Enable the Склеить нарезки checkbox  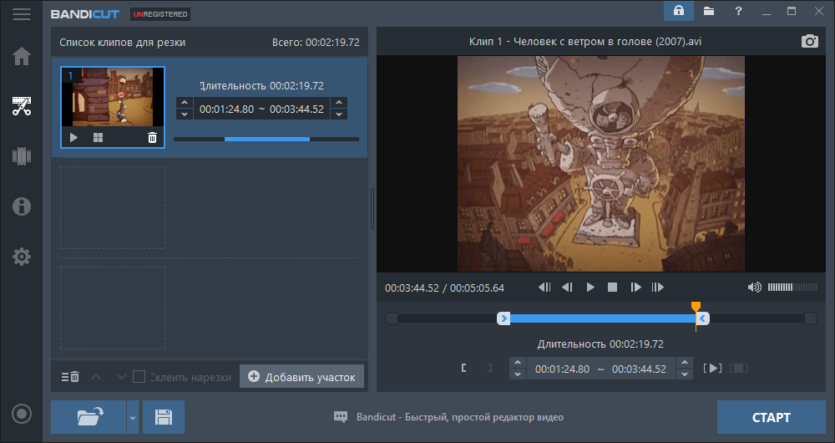pyautogui.click(x=139, y=376)
